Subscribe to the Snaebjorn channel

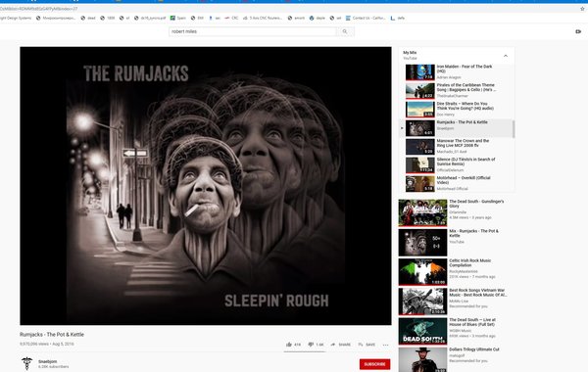tap(374, 364)
